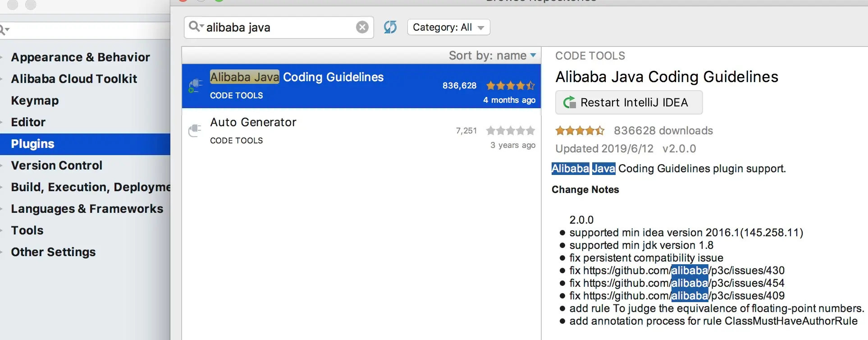Open the Category: All dropdown
The width and height of the screenshot is (868, 340).
pos(448,28)
